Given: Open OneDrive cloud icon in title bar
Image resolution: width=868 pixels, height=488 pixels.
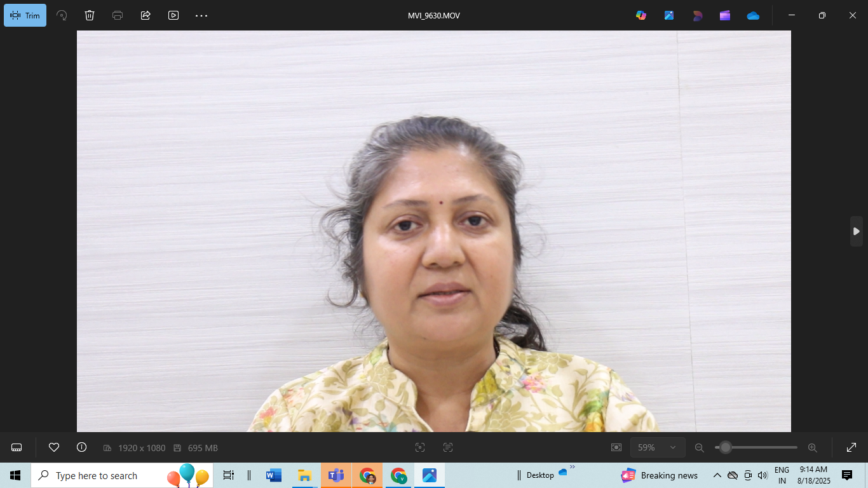Looking at the screenshot, I should tap(753, 15).
